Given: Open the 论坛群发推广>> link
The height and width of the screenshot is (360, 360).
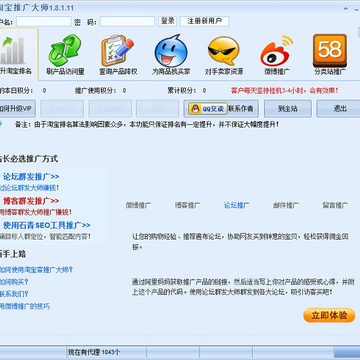Looking at the screenshot, I should tap(31, 176).
